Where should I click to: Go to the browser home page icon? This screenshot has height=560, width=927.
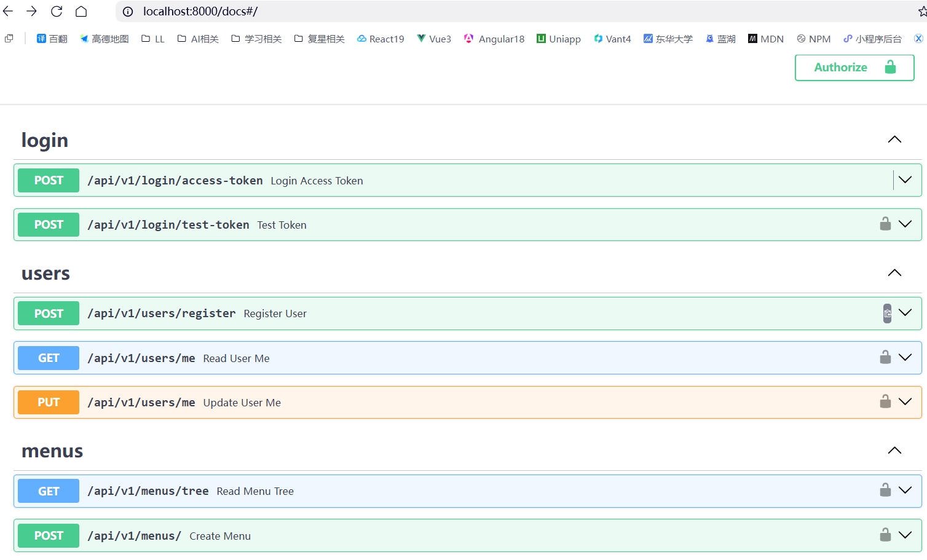coord(81,11)
